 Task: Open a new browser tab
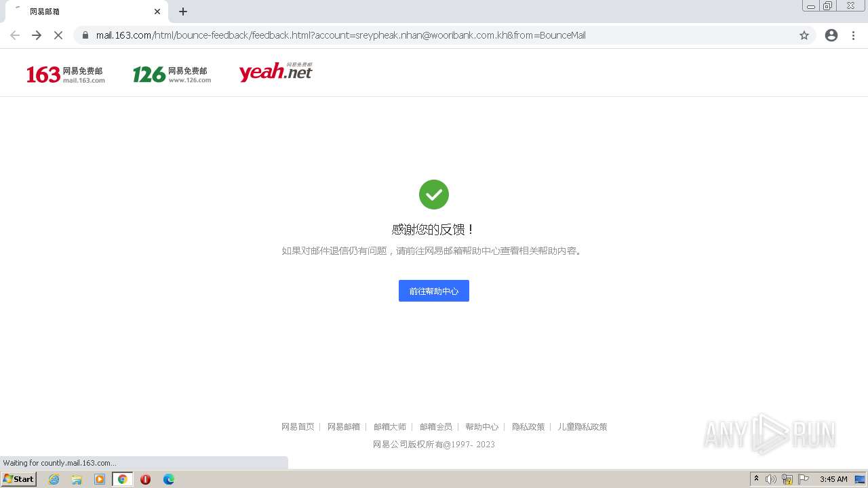pos(183,12)
